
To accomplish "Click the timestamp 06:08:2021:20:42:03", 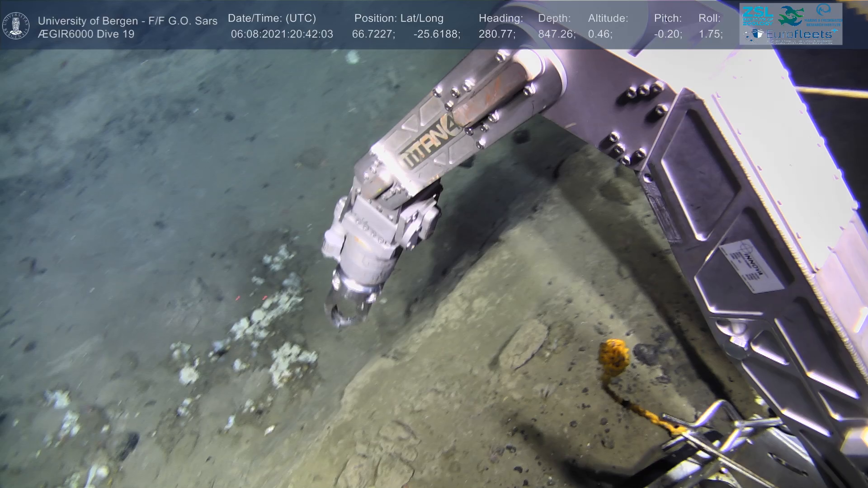I will pyautogui.click(x=282, y=34).
